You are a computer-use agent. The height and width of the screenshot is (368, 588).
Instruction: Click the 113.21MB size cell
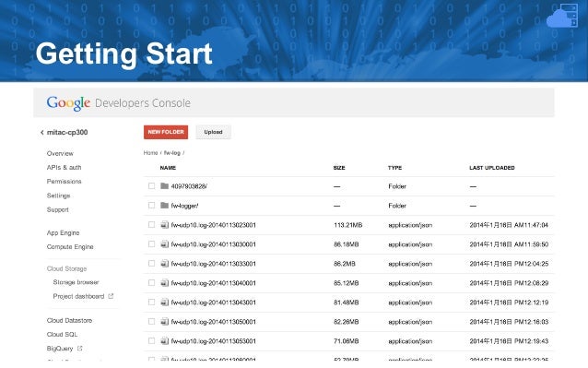point(348,225)
